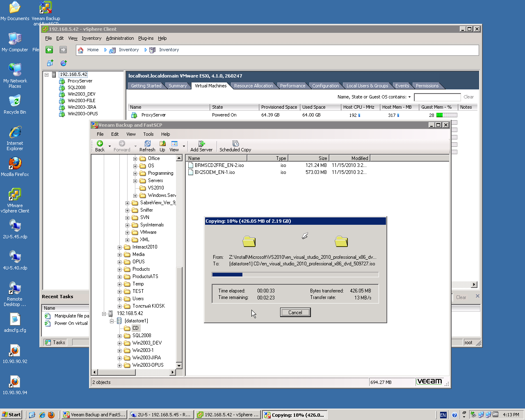Sort files by Size column header

[x=308, y=158]
